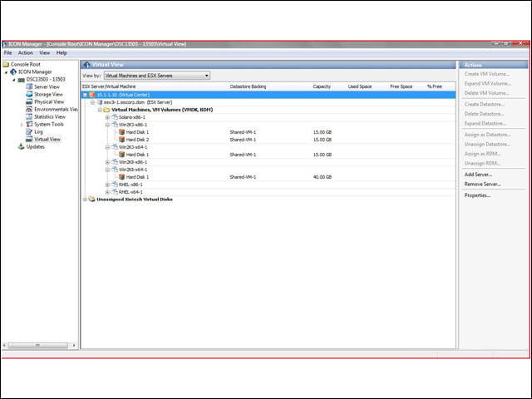Click Create Datastore action
532x399 pixels.
click(484, 104)
